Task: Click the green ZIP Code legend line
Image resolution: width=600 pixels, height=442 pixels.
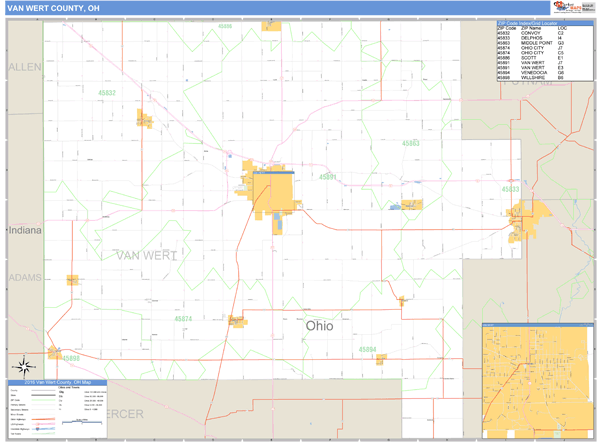Action: coord(43,400)
